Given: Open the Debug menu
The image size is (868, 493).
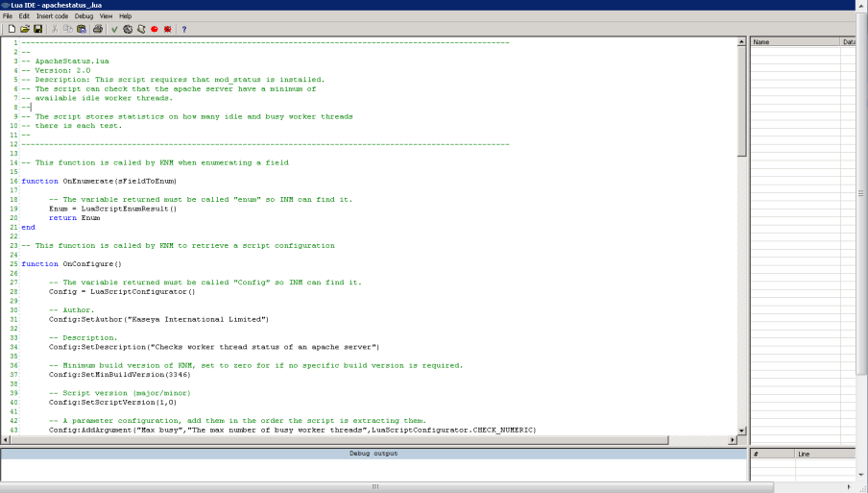Looking at the screenshot, I should (x=84, y=16).
